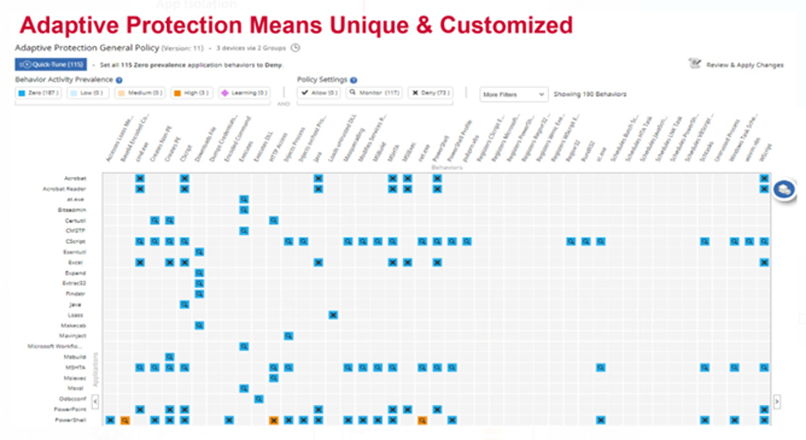Click the Behavior Activity Prevalence info icon
Viewport: 806px width, 440px height.
(x=119, y=79)
